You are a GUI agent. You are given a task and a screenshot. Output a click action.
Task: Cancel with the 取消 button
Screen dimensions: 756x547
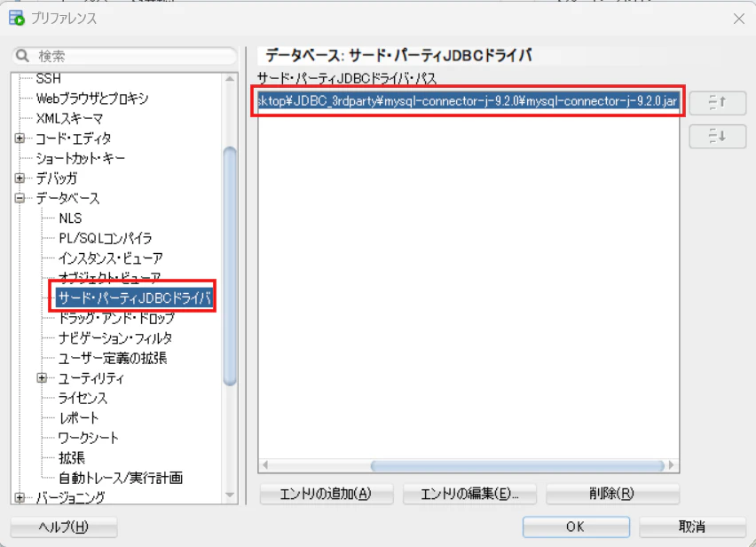692,527
